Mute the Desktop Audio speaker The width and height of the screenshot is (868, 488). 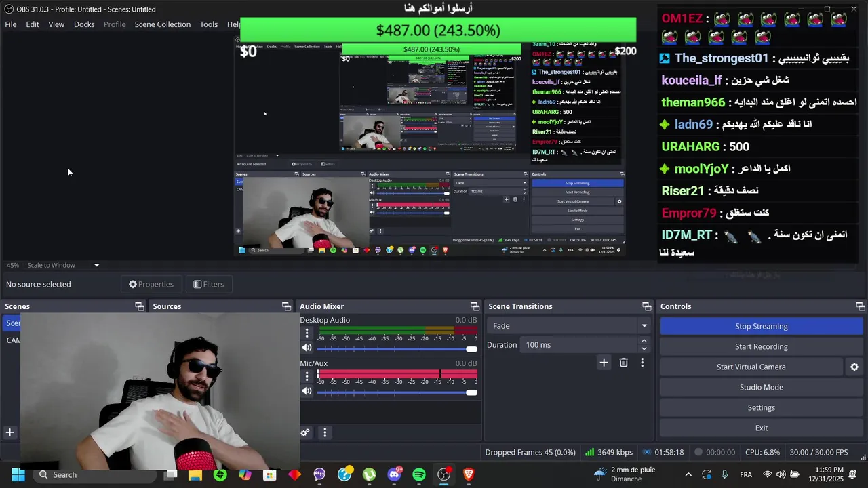pyautogui.click(x=307, y=348)
